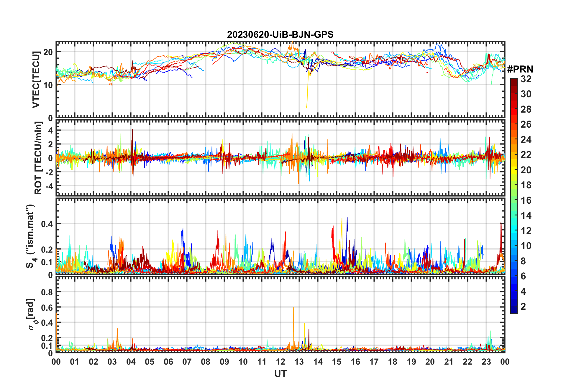The height and width of the screenshot is (392, 561).
Task: Click UT axis hour label 17
Action: (x=374, y=362)
